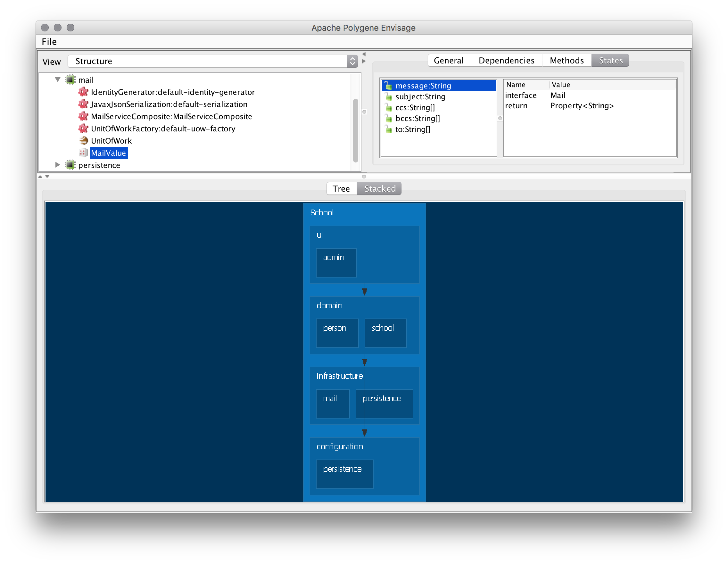Switch to the Stacked view toggle
Image resolution: width=728 pixels, height=564 pixels.
(x=379, y=189)
